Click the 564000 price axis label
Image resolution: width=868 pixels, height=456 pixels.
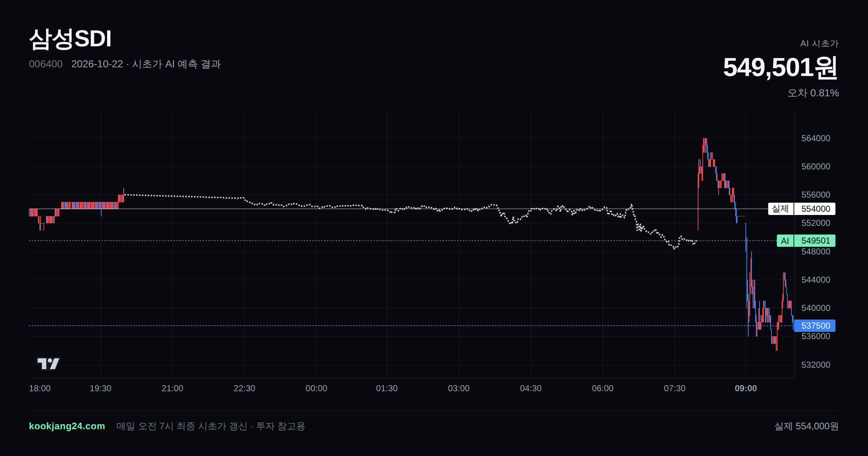tap(816, 138)
